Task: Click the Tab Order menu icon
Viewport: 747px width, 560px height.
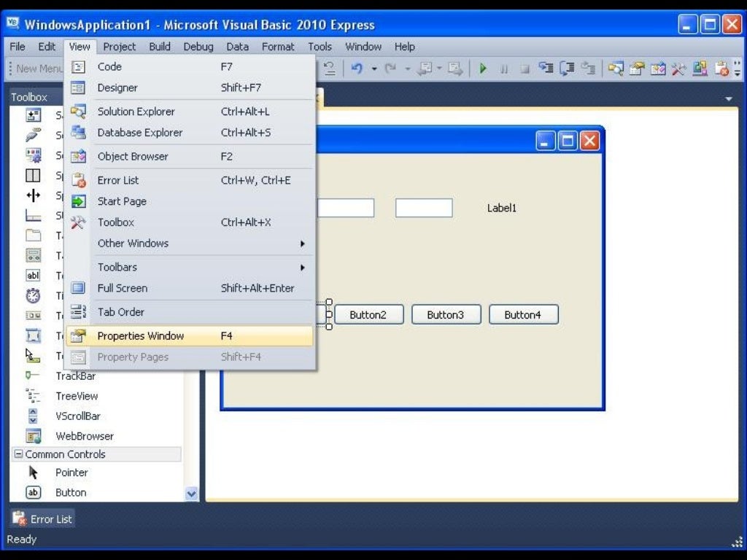Action: tap(78, 312)
